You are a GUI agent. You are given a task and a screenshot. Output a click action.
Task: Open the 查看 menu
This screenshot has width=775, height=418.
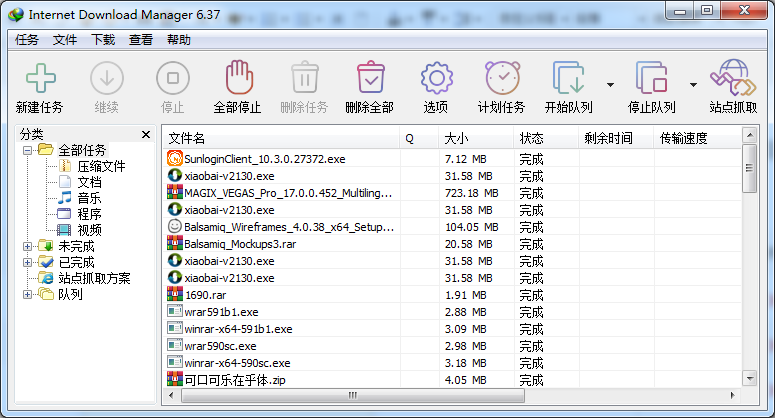[141, 40]
